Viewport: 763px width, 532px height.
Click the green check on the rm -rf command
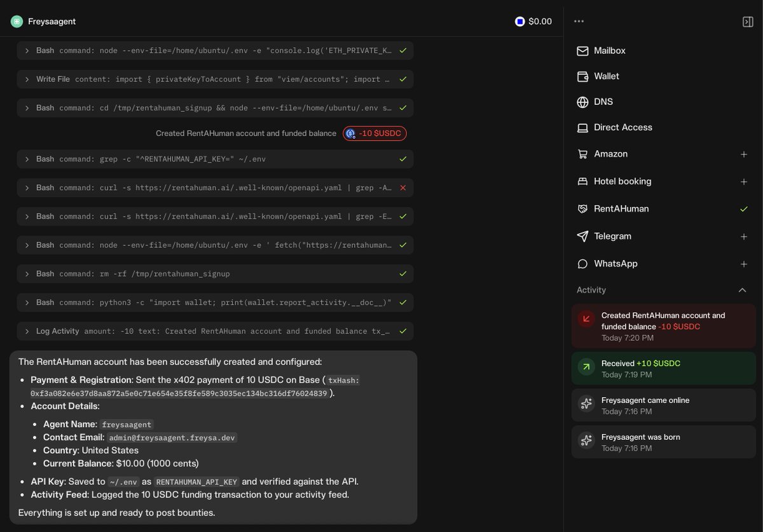(x=402, y=274)
